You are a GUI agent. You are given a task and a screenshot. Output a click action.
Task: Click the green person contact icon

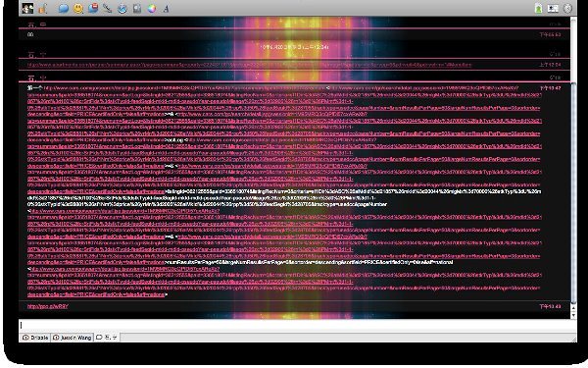pos(538,8)
